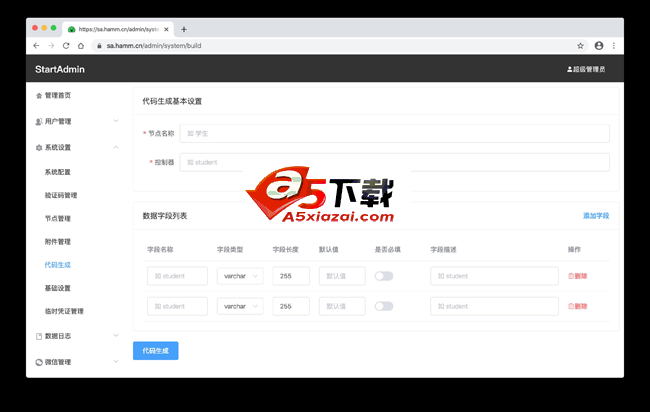Click the home icon beside 管理首页

click(x=39, y=96)
